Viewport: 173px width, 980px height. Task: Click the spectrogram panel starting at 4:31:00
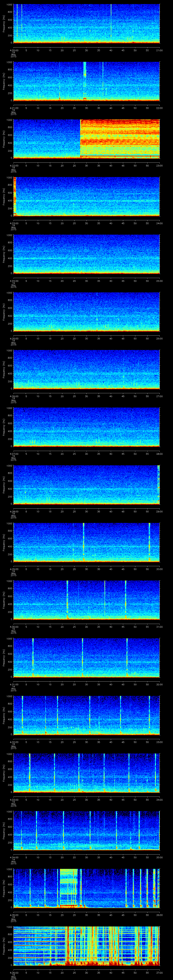[87, 657]
